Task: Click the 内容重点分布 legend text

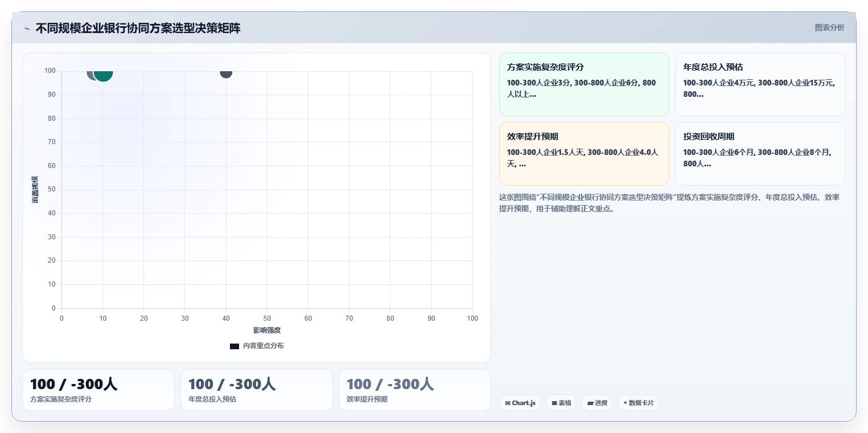Action: 263,346
